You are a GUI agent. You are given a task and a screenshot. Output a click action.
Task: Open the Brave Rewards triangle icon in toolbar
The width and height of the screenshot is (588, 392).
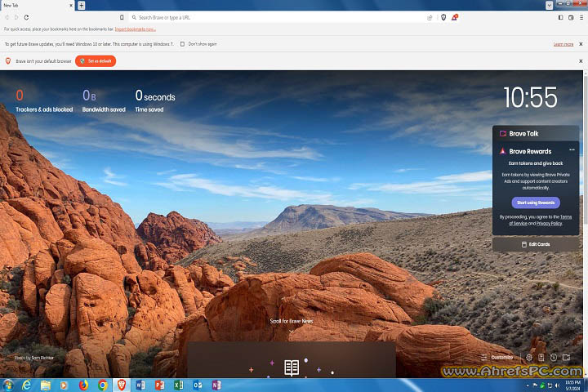coord(455,17)
